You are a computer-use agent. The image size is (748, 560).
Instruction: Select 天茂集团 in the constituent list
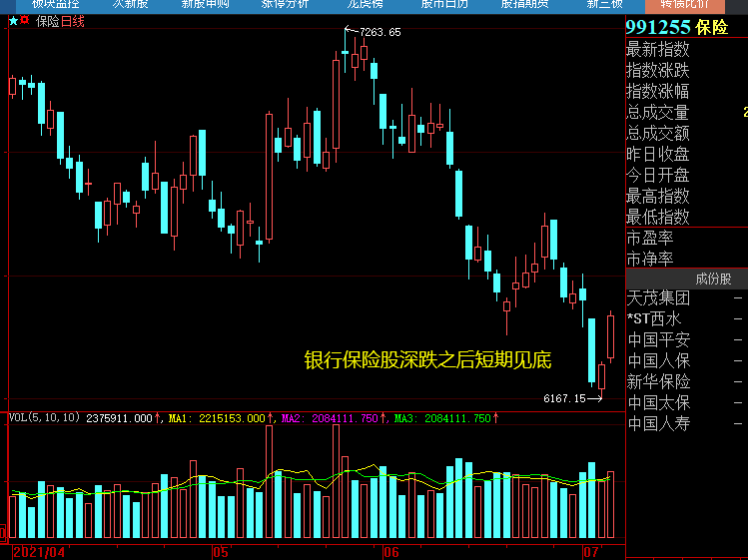pos(686,298)
